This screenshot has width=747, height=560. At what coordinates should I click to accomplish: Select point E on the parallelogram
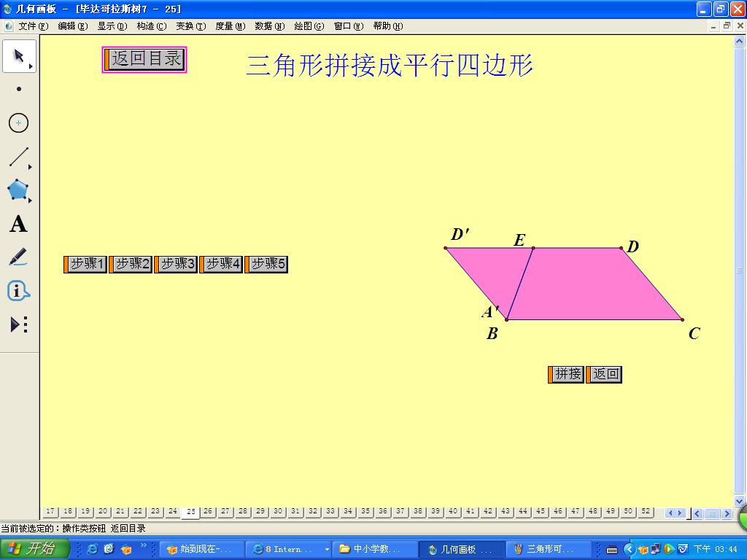[x=533, y=248]
